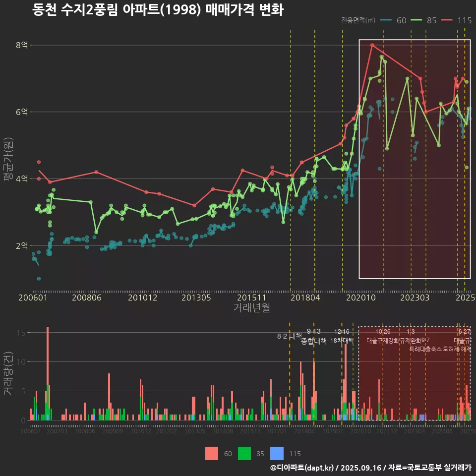The height and width of the screenshot is (476, 476).
Task: Click the 115 series peak point at 8억
Action: point(372,45)
